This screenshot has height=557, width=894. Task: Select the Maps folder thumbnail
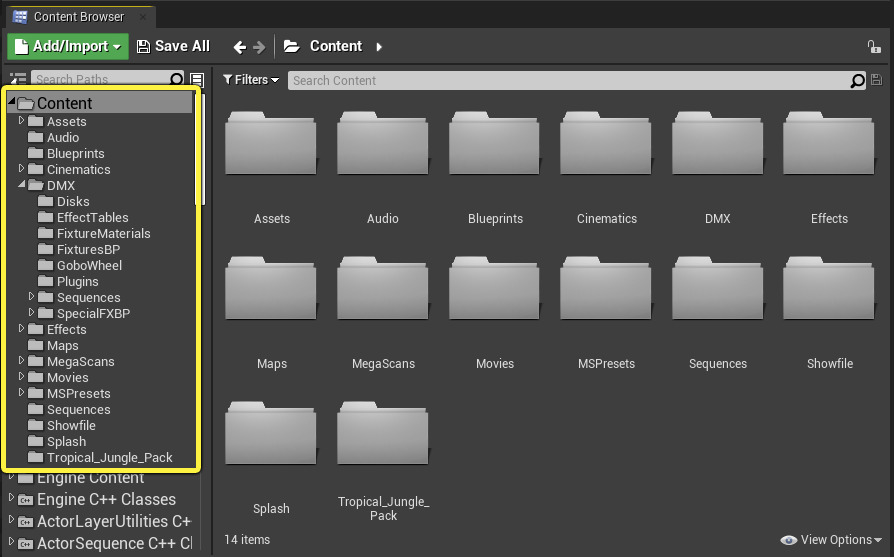click(x=271, y=288)
